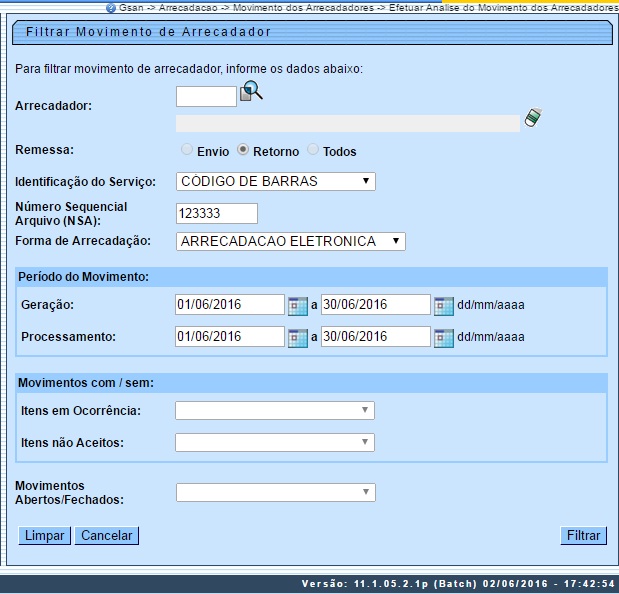619x594 pixels.
Task: Click the help icon beside Gsan breadcrumb
Action: [111, 8]
